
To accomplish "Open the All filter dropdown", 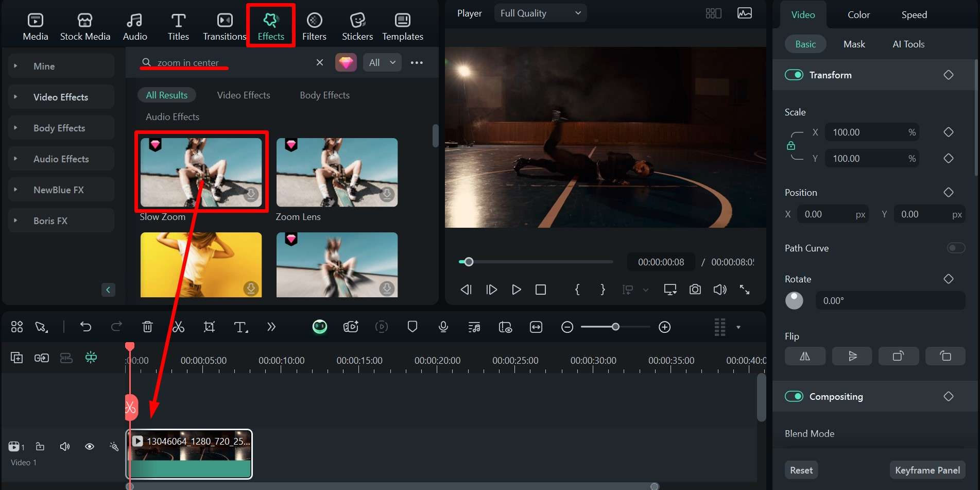I will tap(382, 63).
